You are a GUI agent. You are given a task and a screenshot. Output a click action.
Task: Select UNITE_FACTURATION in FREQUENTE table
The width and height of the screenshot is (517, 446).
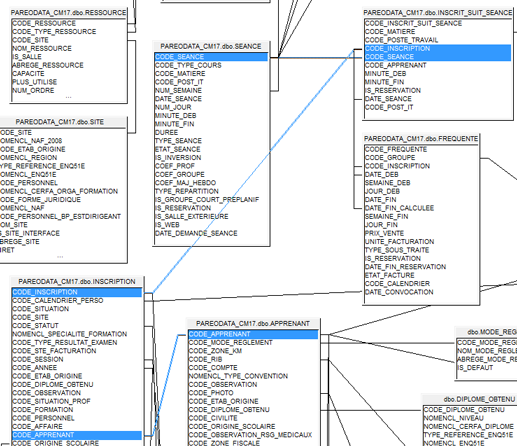click(x=400, y=242)
